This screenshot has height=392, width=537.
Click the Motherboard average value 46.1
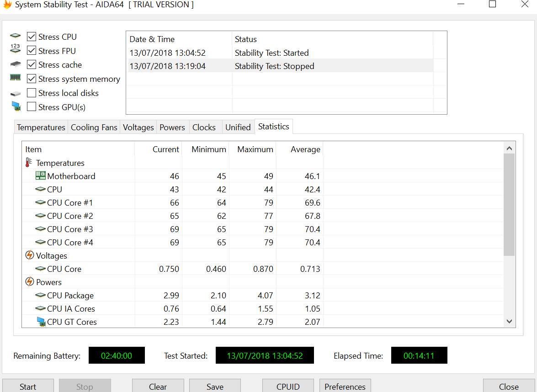coord(312,176)
